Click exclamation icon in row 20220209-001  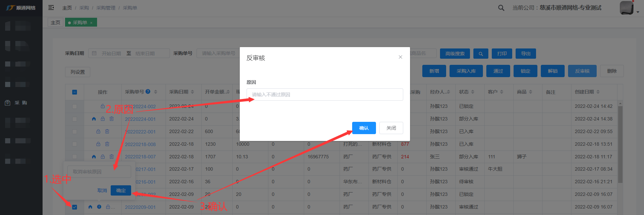pyautogui.click(x=99, y=207)
